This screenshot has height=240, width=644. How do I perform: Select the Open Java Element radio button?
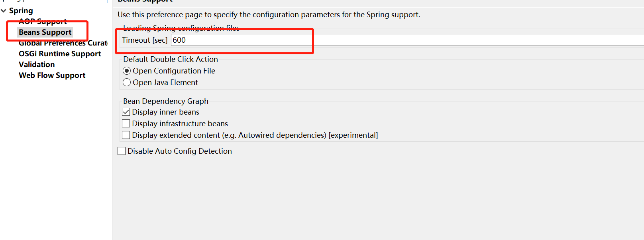[x=127, y=83]
